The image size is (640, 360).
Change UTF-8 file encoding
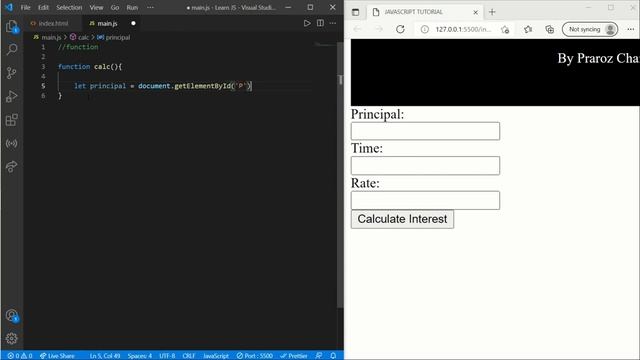tap(167, 356)
